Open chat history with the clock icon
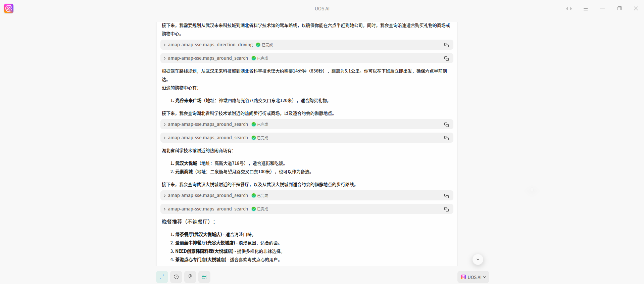Viewport: 644px width, 284px height. point(176,277)
